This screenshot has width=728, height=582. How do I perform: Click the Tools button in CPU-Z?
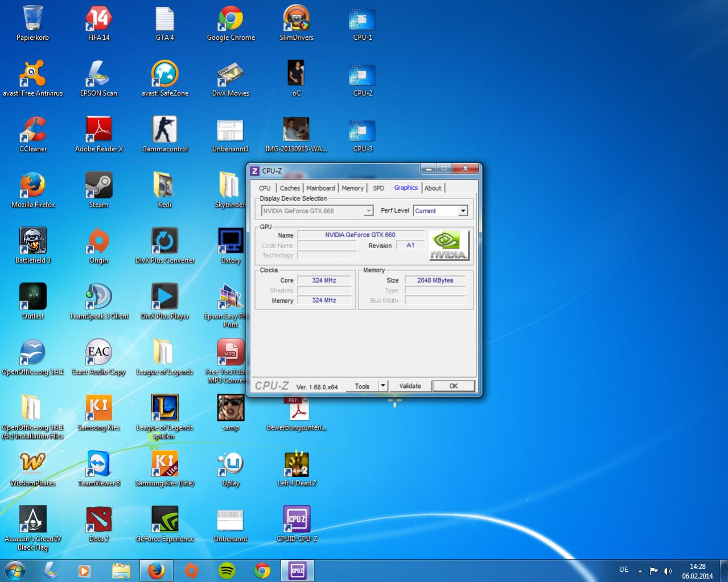click(362, 386)
